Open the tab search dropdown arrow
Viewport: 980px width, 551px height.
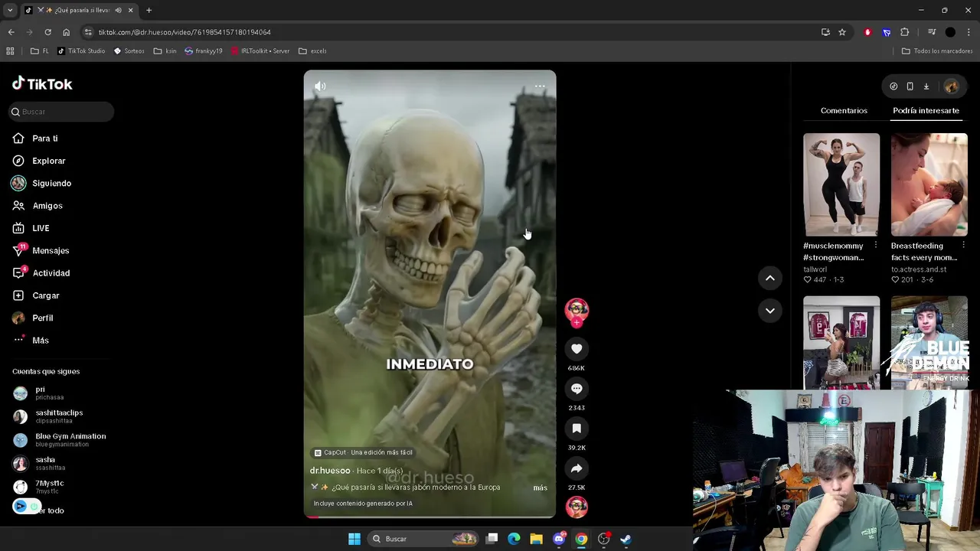pyautogui.click(x=10, y=10)
